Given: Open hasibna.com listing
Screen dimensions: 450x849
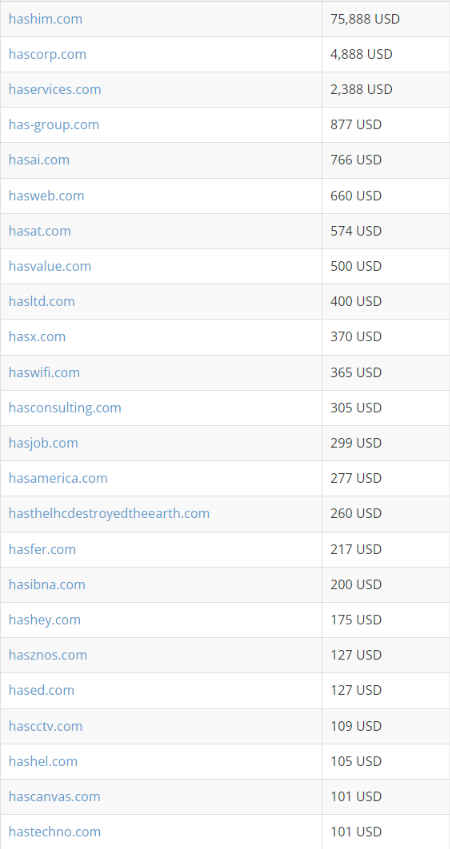Looking at the screenshot, I should point(47,584).
